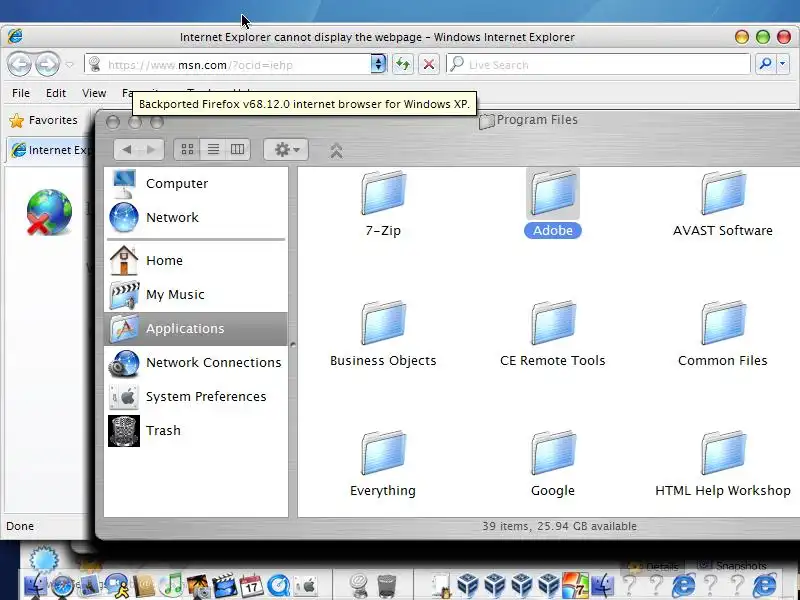The image size is (800, 600).
Task: Open the Edit menu in Internet Explorer
Action: (x=56, y=93)
